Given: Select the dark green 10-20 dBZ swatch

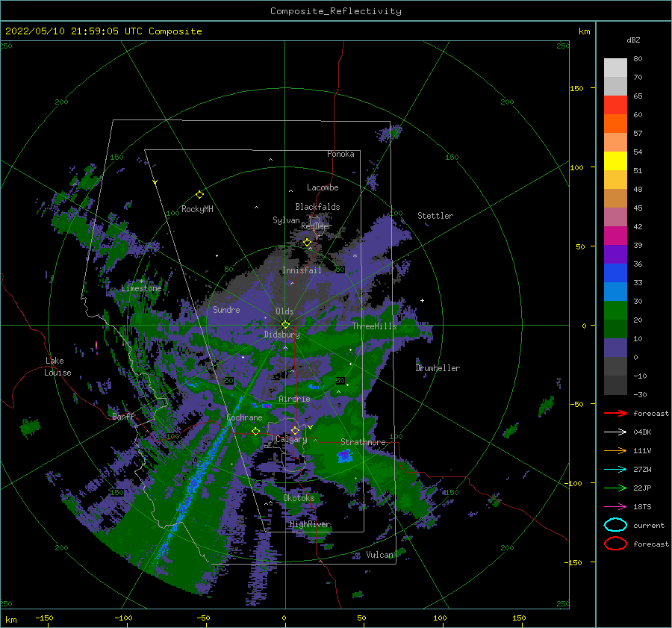Looking at the screenshot, I should [x=615, y=329].
